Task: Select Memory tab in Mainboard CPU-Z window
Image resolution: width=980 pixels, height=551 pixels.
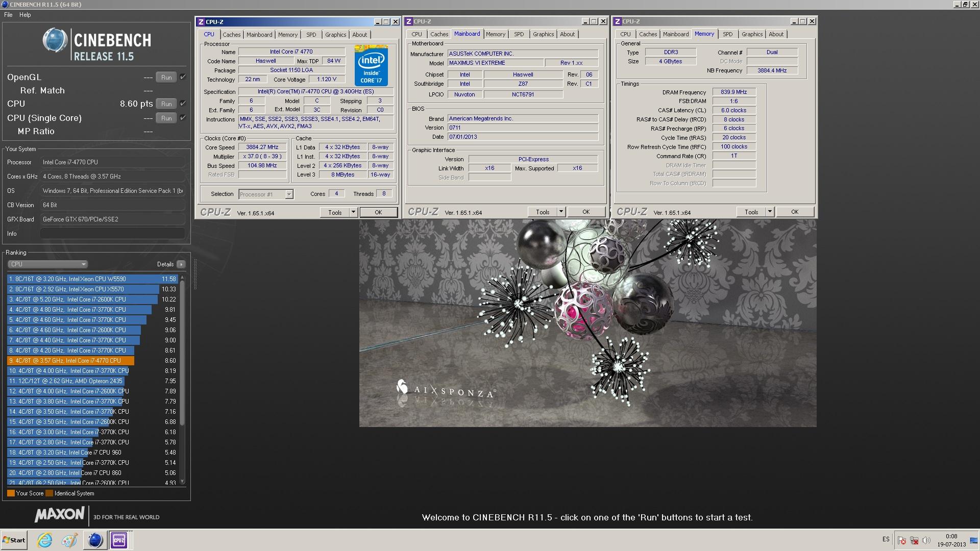Action: pos(495,34)
